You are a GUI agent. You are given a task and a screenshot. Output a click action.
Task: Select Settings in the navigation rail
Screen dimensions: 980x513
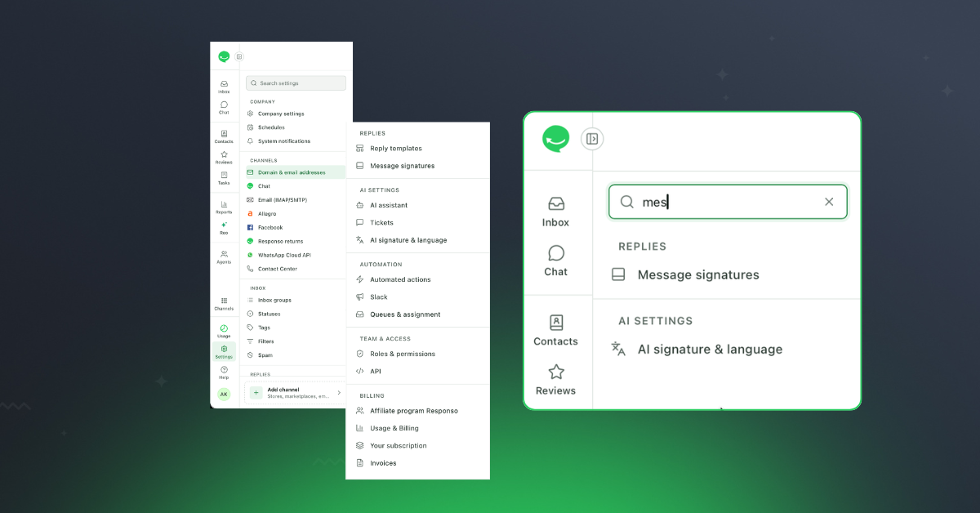pos(224,351)
